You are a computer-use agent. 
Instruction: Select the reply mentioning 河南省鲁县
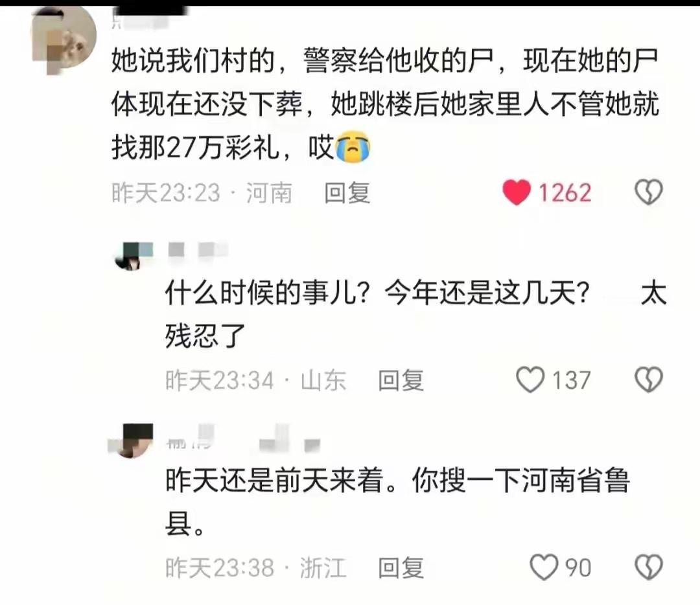click(x=397, y=501)
